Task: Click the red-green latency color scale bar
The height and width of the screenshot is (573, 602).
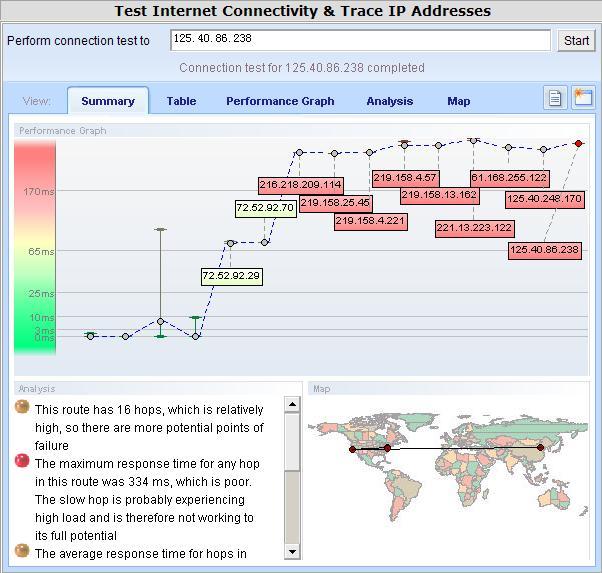Action: coord(35,245)
